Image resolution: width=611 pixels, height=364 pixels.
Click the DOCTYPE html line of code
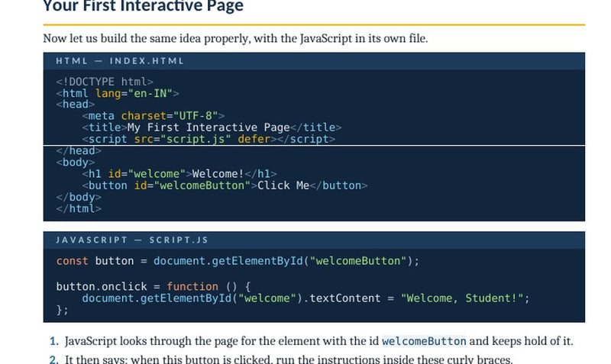pos(105,82)
